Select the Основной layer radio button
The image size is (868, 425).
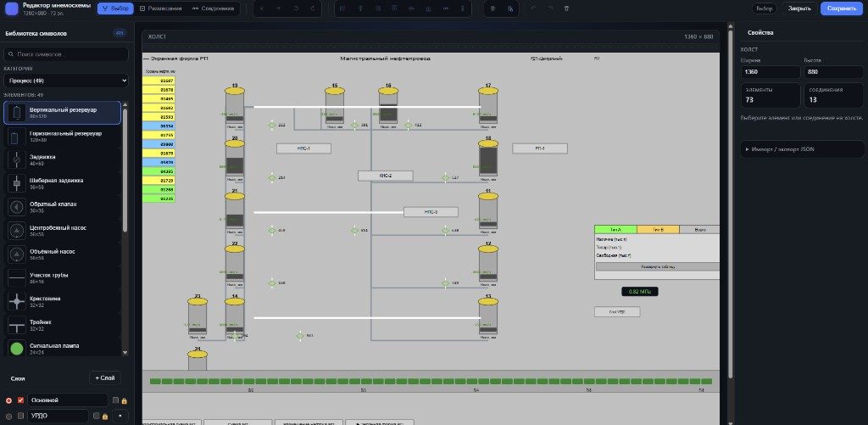(x=8, y=400)
